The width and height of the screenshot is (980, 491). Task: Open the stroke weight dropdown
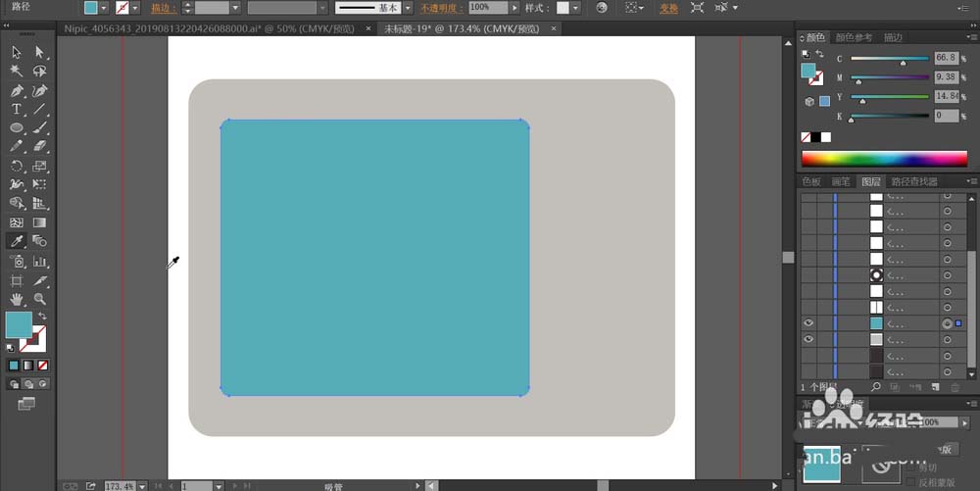click(235, 8)
